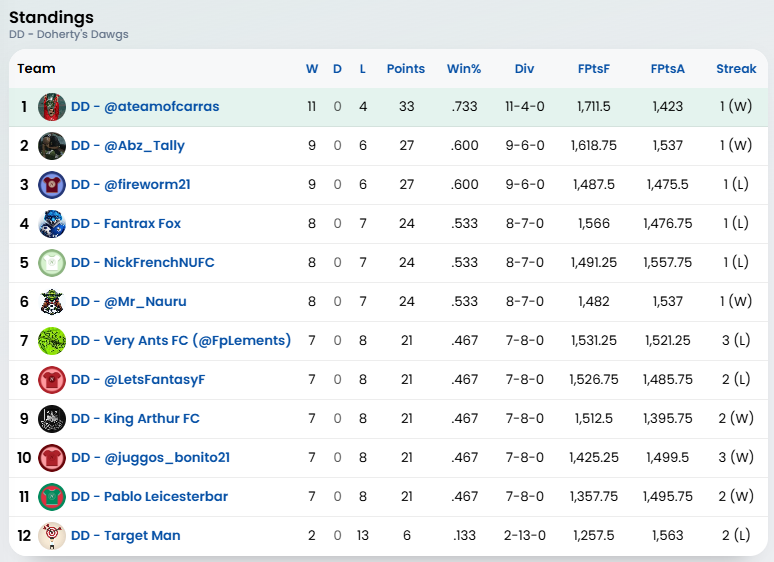Select the 3 (L) streak value
774x562 pixels.
tap(736, 340)
